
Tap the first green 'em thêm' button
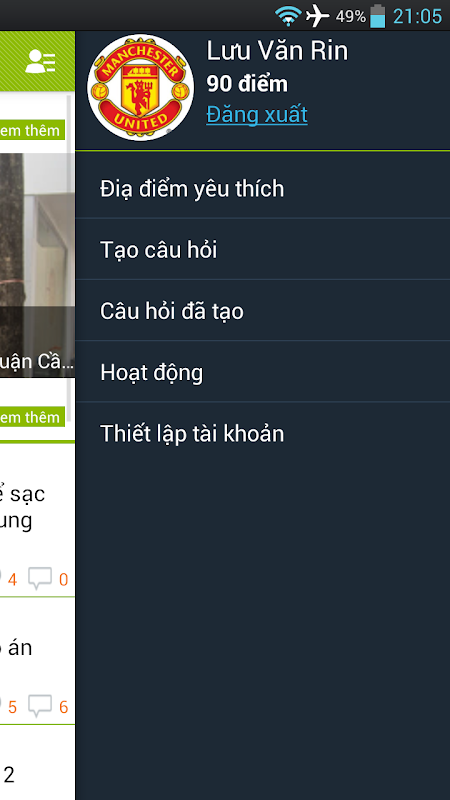click(33, 130)
